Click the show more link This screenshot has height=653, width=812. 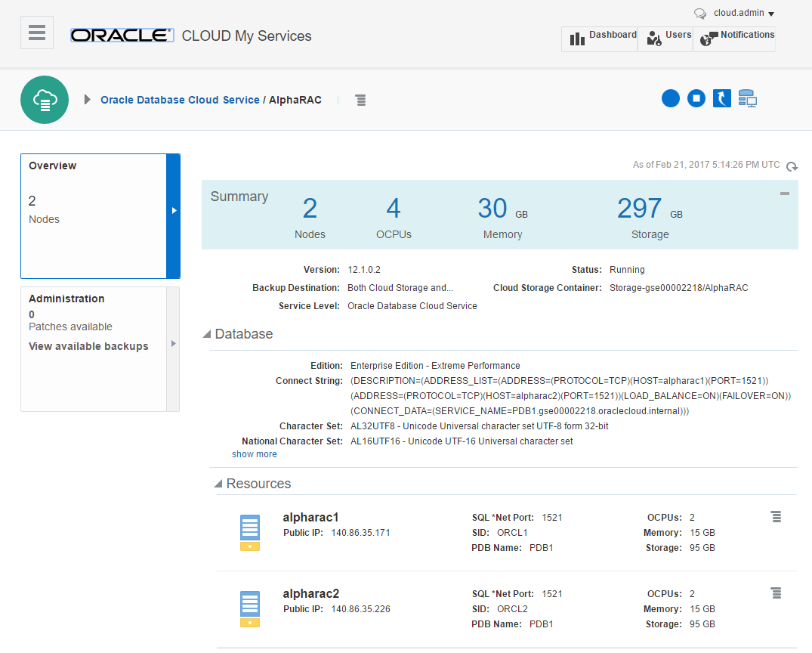pos(255,454)
